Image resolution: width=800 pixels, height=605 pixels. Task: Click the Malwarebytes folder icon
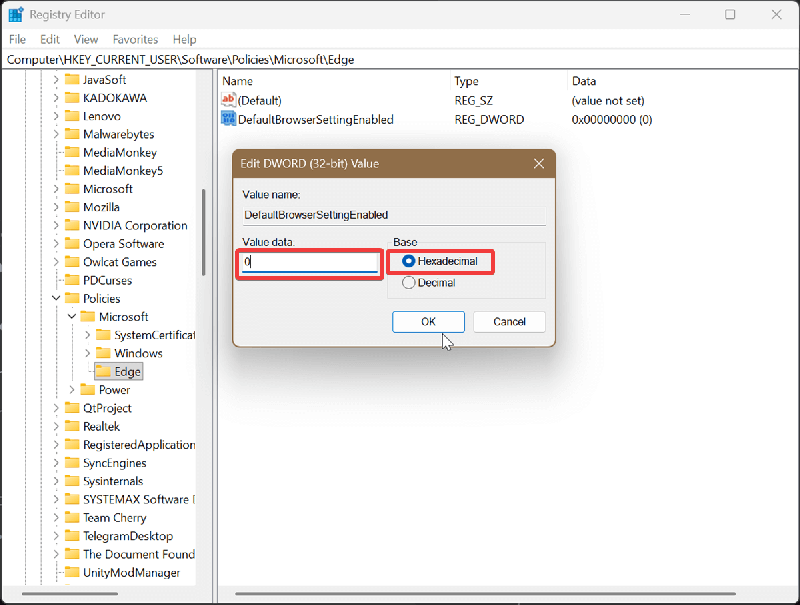pyautogui.click(x=72, y=134)
